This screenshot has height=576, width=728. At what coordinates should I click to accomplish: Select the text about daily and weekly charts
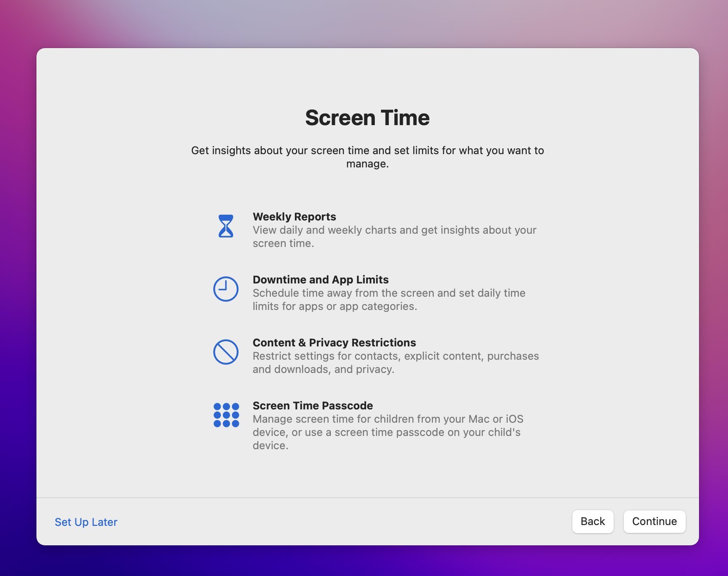[x=394, y=236]
